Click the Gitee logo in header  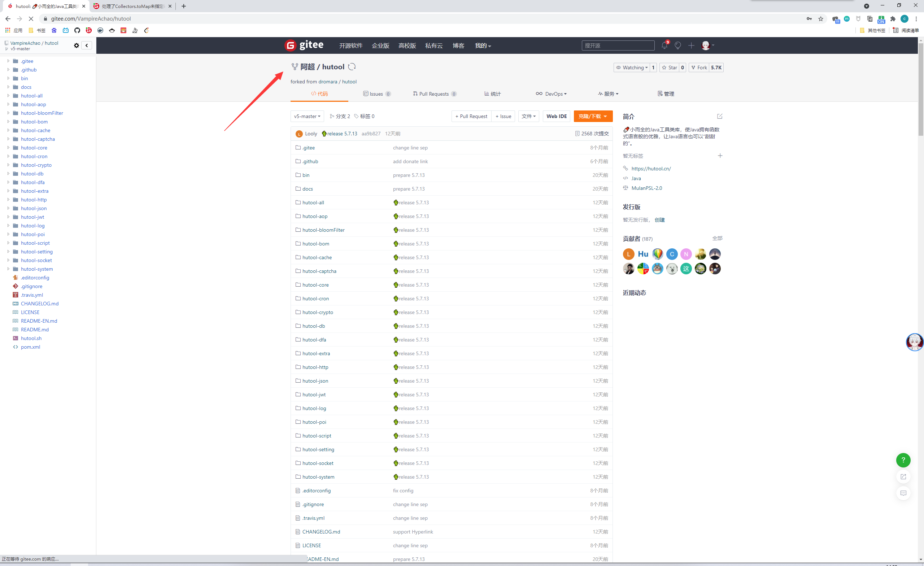[304, 45]
